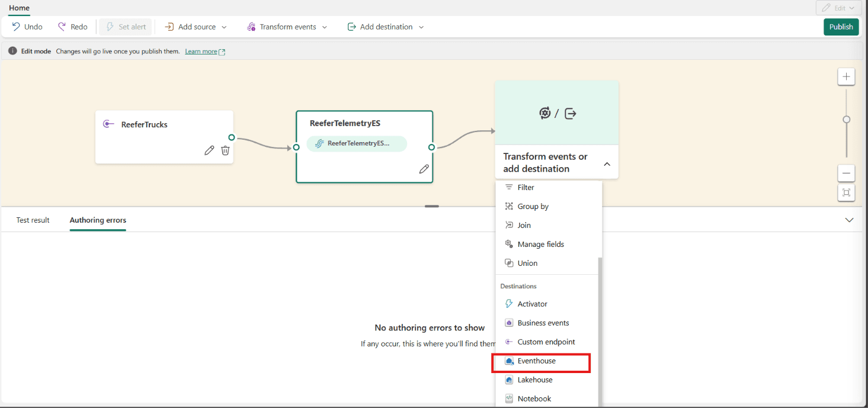Click the Add destination icon
868x408 pixels.
click(x=351, y=27)
